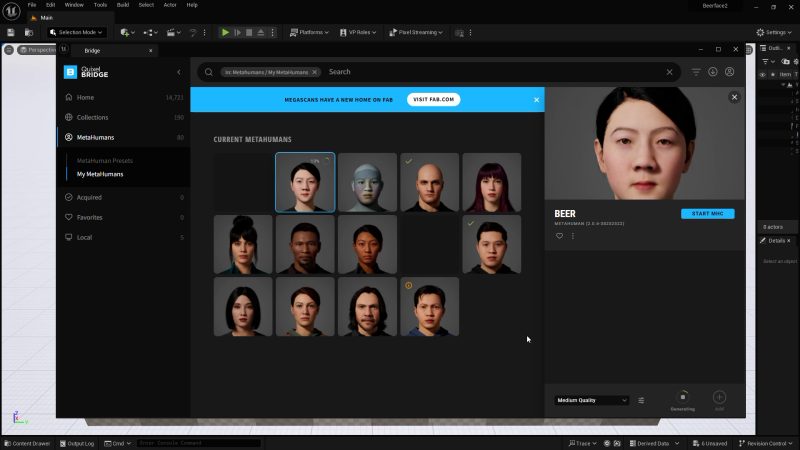Open the Actor menu
800x450 pixels.
[170, 5]
